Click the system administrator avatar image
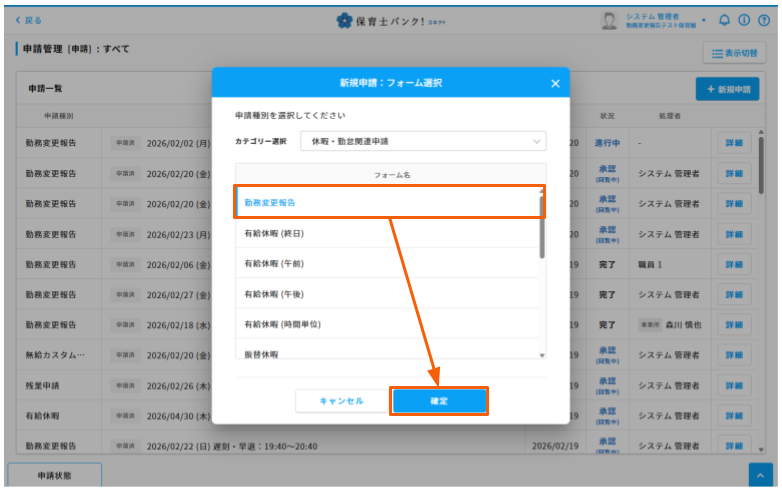 [609, 20]
